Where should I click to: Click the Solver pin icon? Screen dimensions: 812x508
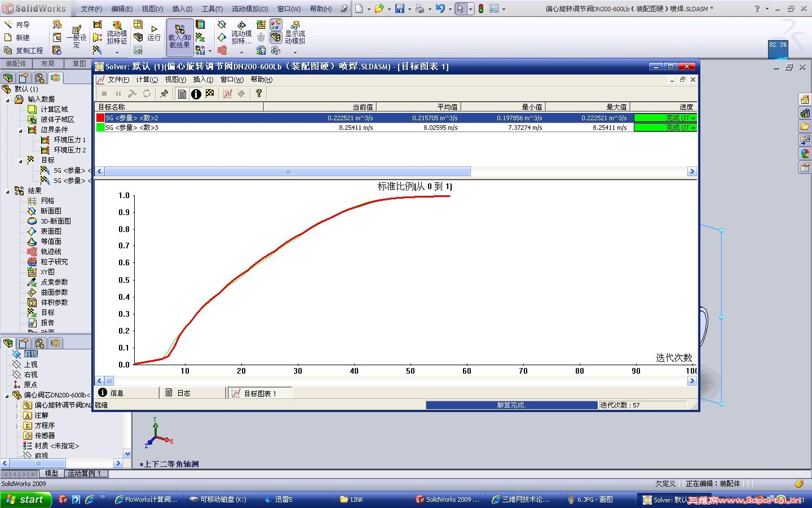(164, 94)
